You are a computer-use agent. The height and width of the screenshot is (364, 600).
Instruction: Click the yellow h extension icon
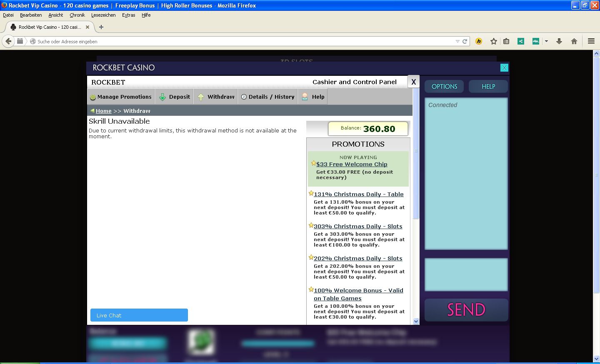(x=479, y=41)
